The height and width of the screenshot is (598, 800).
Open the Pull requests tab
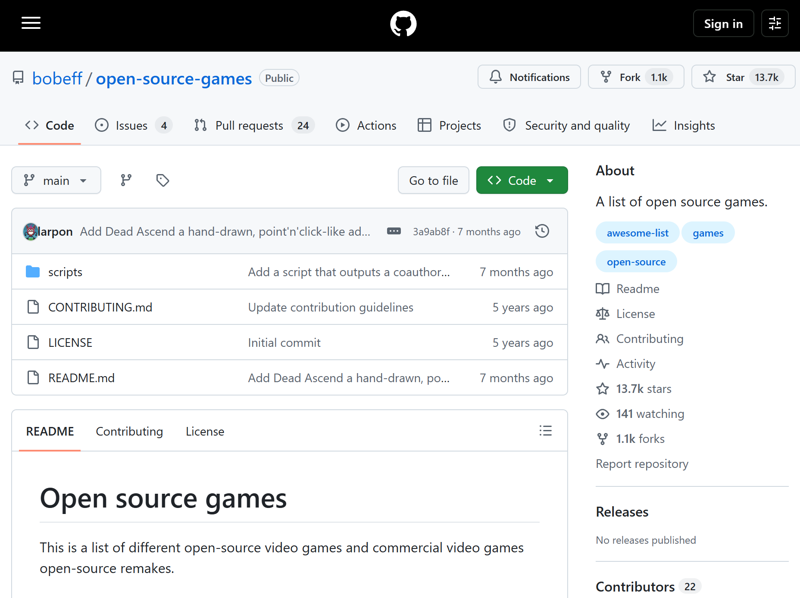click(x=254, y=126)
